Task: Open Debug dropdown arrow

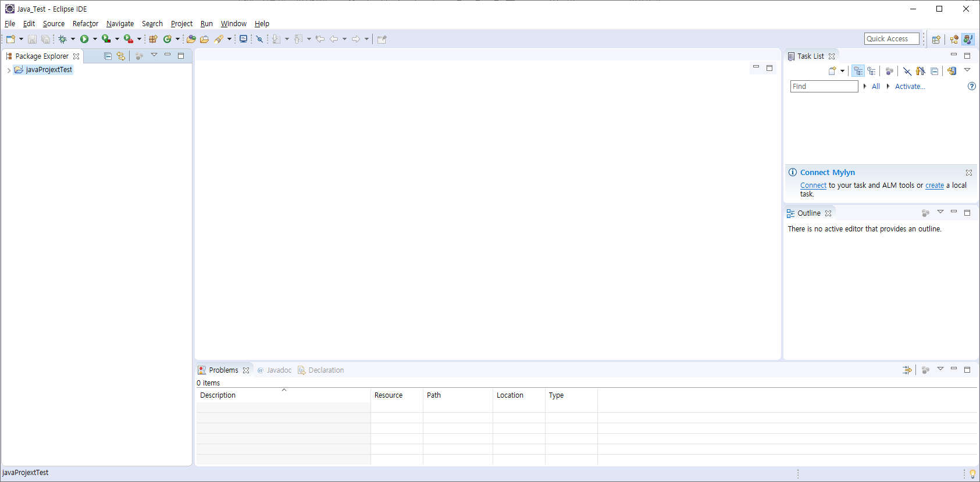Action: click(73, 39)
